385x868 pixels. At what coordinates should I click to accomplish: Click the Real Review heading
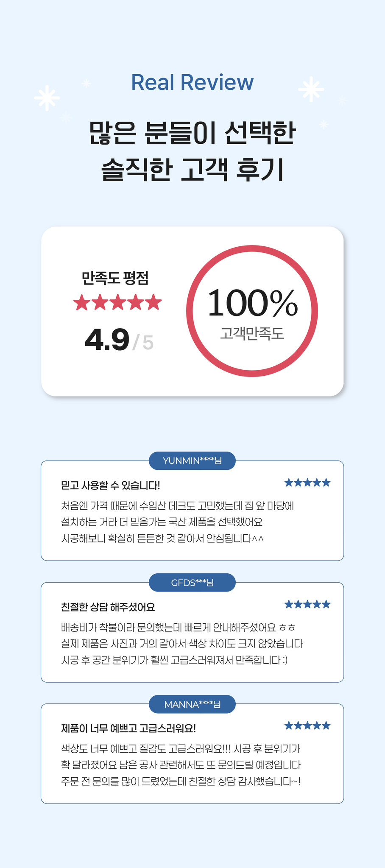pyautogui.click(x=192, y=82)
